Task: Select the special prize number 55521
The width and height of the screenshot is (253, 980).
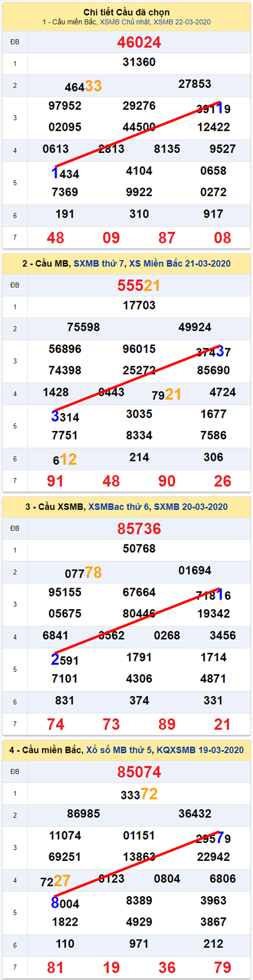Action: [x=139, y=285]
